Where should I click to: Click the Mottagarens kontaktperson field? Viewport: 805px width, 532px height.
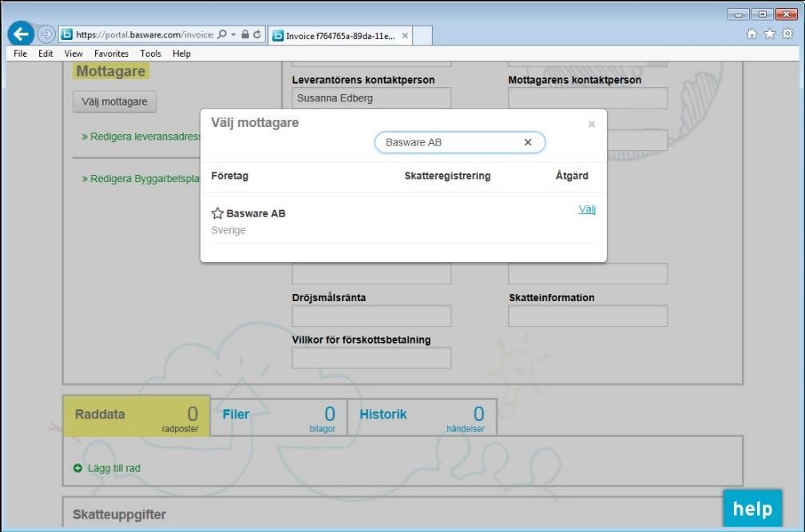point(587,98)
